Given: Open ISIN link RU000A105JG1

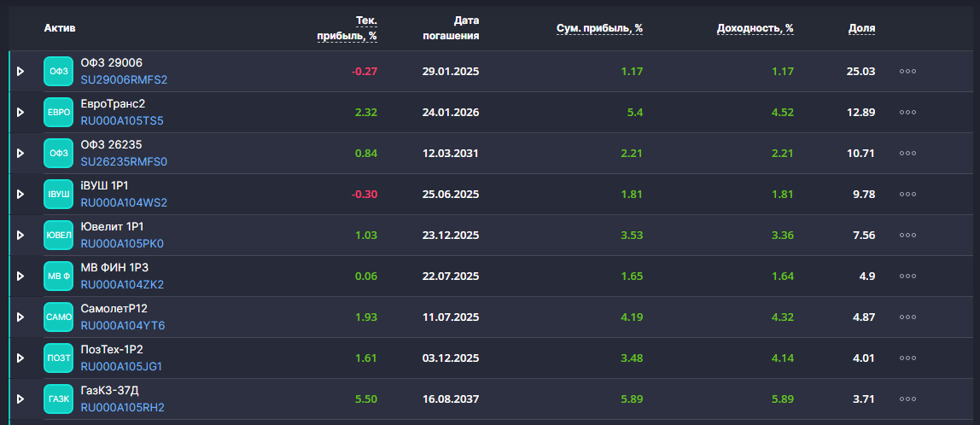Looking at the screenshot, I should pyautogui.click(x=121, y=367).
